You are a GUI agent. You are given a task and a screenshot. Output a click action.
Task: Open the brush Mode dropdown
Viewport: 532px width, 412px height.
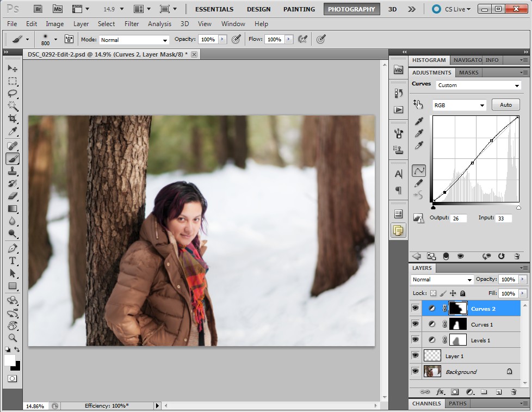(x=134, y=40)
